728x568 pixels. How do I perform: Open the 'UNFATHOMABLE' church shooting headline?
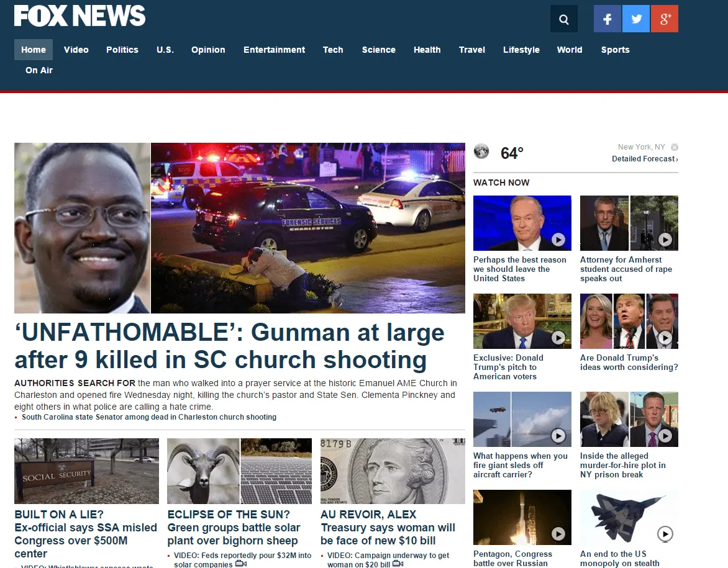point(229,346)
